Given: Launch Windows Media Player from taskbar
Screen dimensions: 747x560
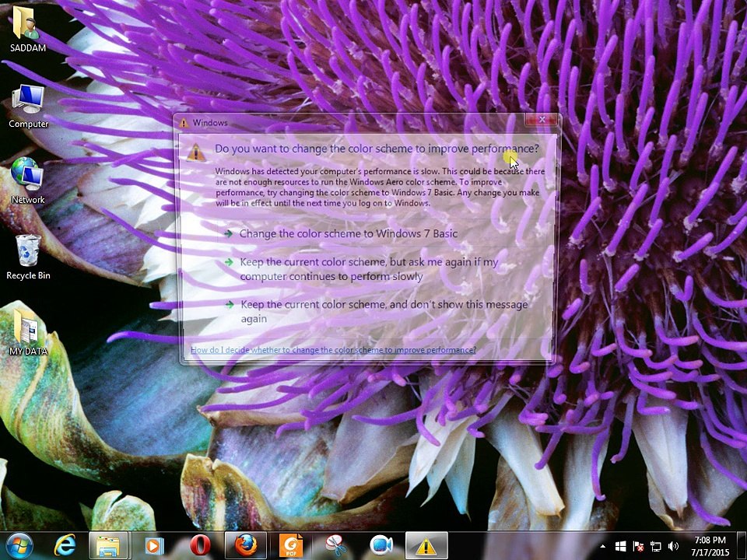Looking at the screenshot, I should click(x=154, y=546).
